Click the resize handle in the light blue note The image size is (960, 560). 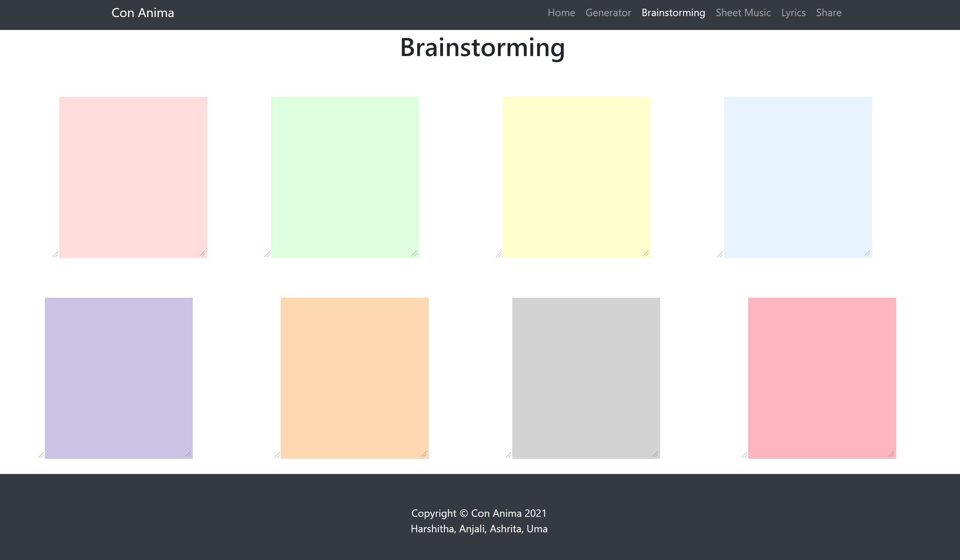coord(867,254)
